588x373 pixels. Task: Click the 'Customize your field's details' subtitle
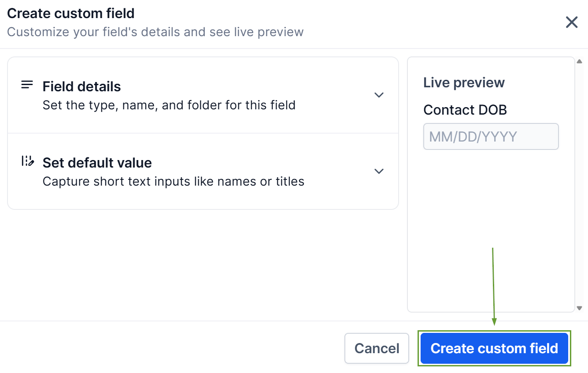tap(155, 32)
